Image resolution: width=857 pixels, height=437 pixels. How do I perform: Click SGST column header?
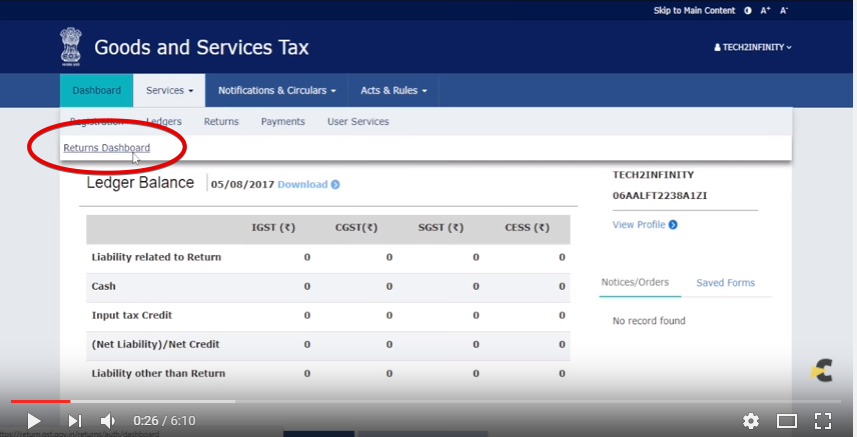click(x=441, y=227)
